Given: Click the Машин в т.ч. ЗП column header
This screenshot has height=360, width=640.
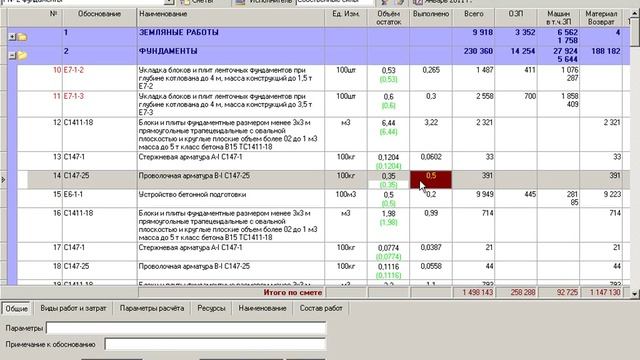Looking at the screenshot, I should [x=558, y=18].
